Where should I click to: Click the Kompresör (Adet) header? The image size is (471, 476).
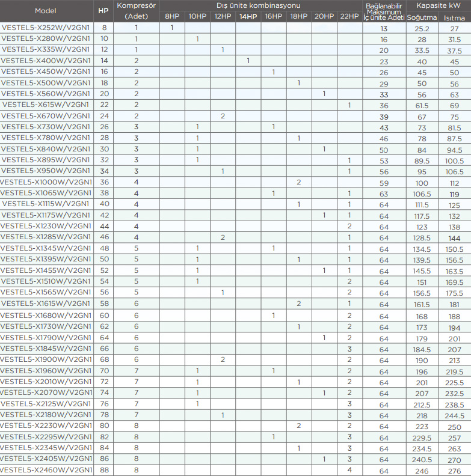[x=136, y=11]
